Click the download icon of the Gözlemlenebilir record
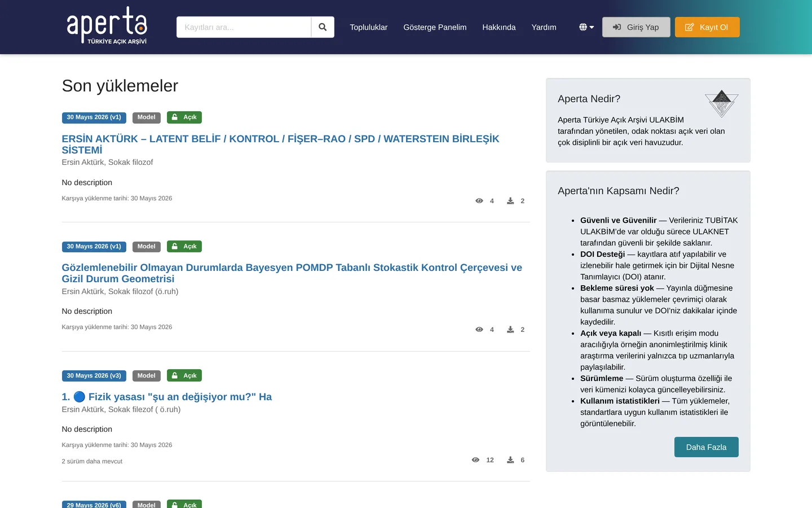 point(510,330)
